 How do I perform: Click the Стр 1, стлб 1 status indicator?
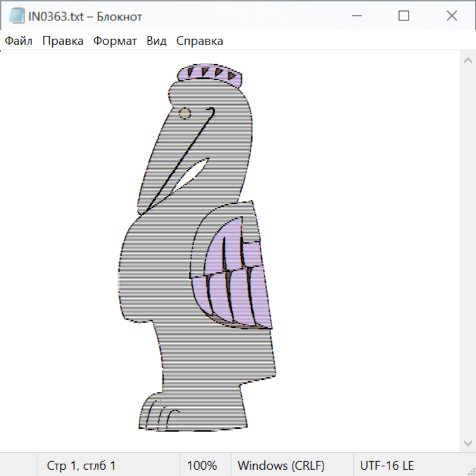(81, 465)
